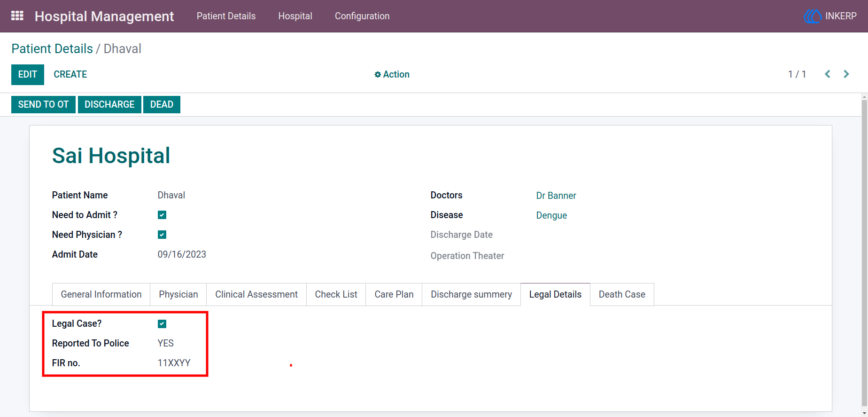The height and width of the screenshot is (417, 868).
Task: Click the Discharge Date label
Action: (461, 235)
